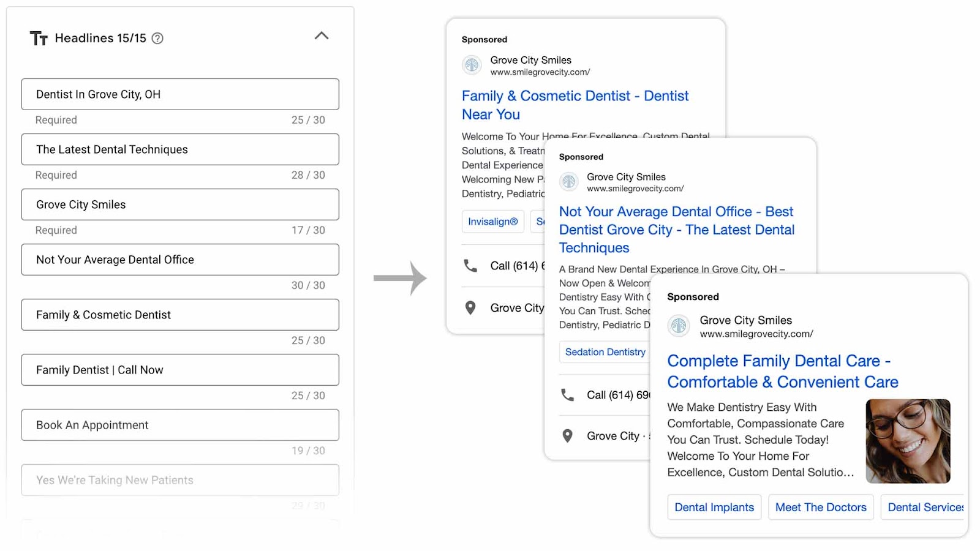Edit the 'Dentist In Grove City, OH' headline
This screenshot has width=980, height=551.
tap(180, 94)
